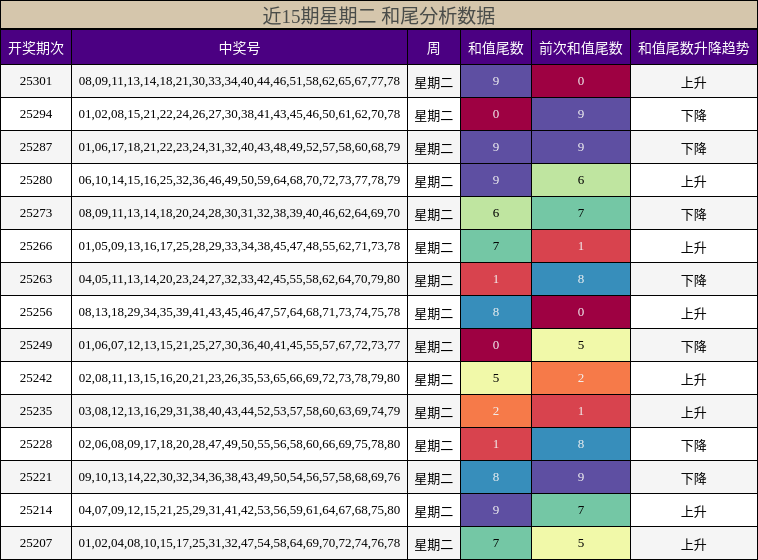Click winning numbers of period 25207
The image size is (758, 560).
pos(239,543)
